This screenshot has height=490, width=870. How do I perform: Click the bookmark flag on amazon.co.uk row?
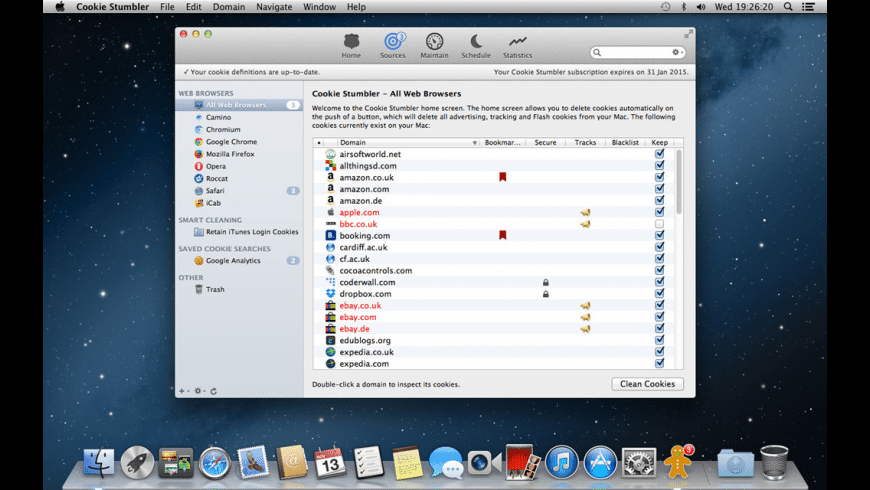coord(503,177)
